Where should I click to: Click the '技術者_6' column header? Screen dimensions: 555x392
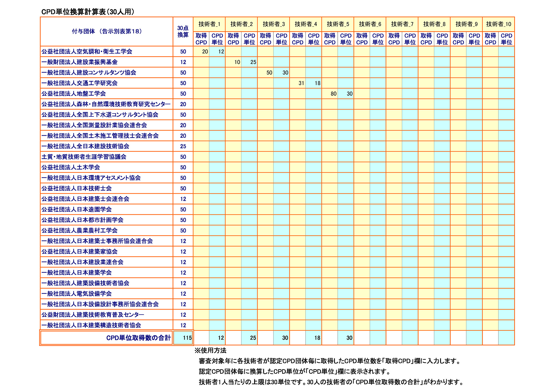click(370, 24)
